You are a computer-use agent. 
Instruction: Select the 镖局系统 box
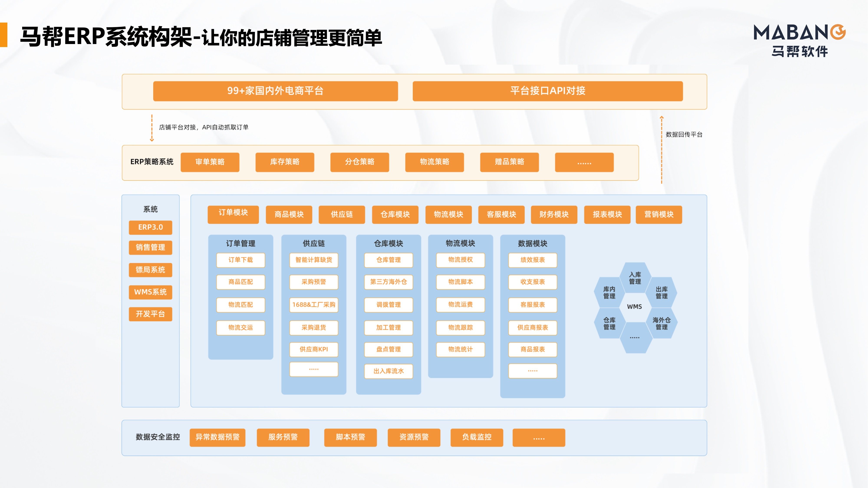click(150, 270)
